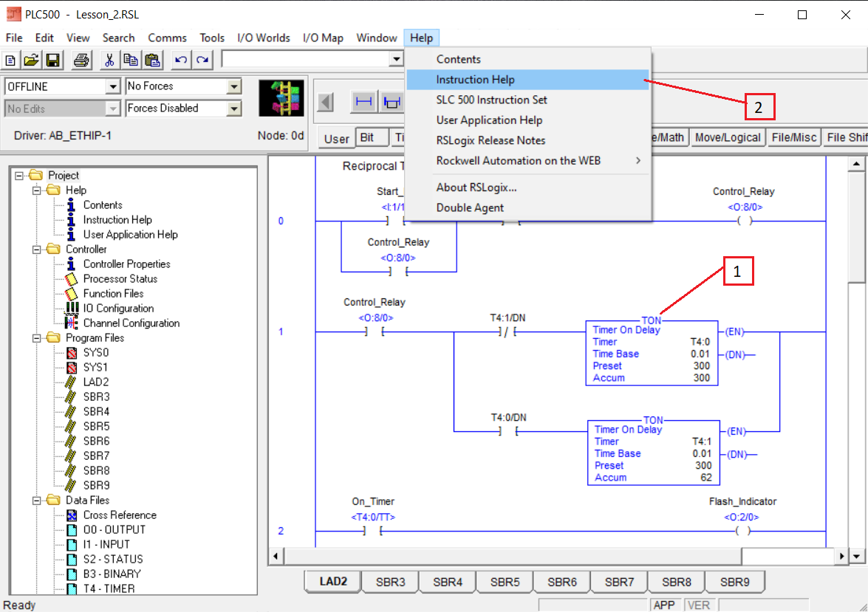Image resolution: width=868 pixels, height=612 pixels.
Task: Click the vertical scrollbar down arrow
Action: tap(856, 556)
